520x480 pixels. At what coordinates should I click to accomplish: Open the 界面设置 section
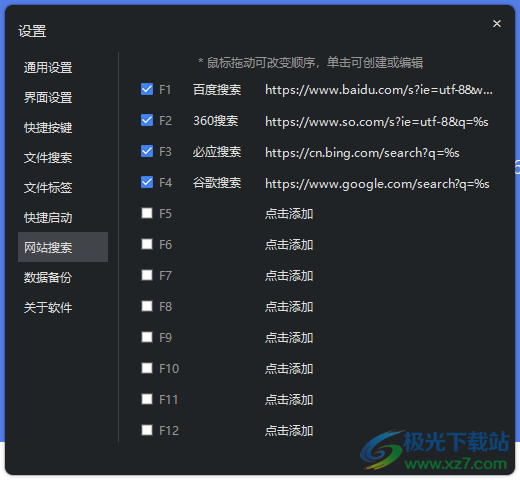pos(48,98)
